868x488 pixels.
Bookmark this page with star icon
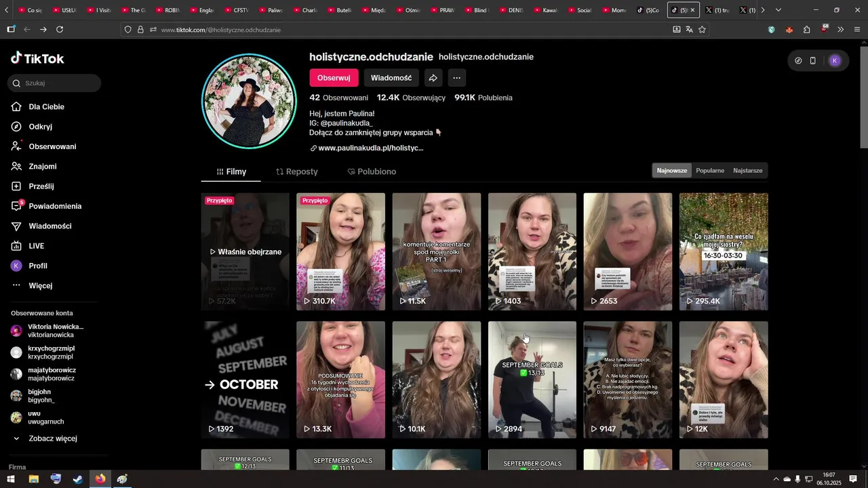(702, 29)
